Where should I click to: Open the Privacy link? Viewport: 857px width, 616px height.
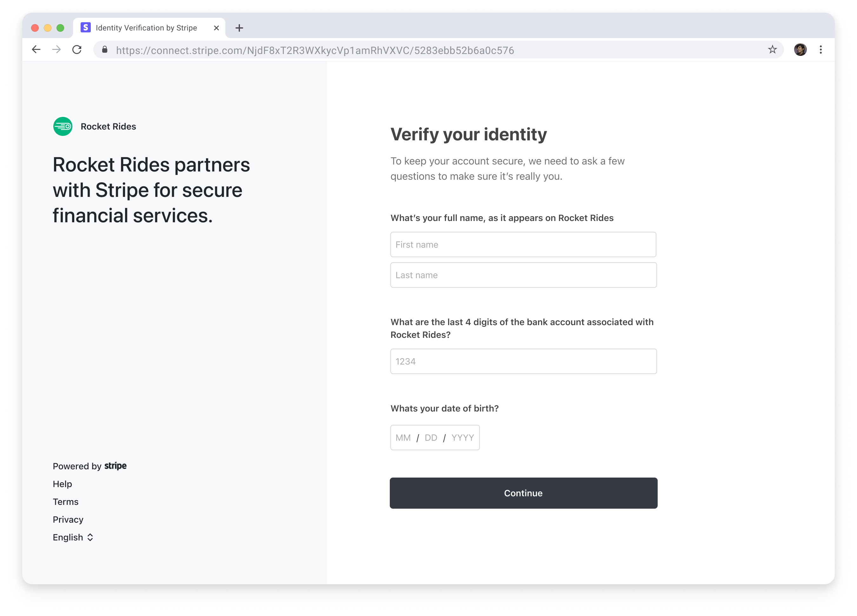[x=68, y=519]
